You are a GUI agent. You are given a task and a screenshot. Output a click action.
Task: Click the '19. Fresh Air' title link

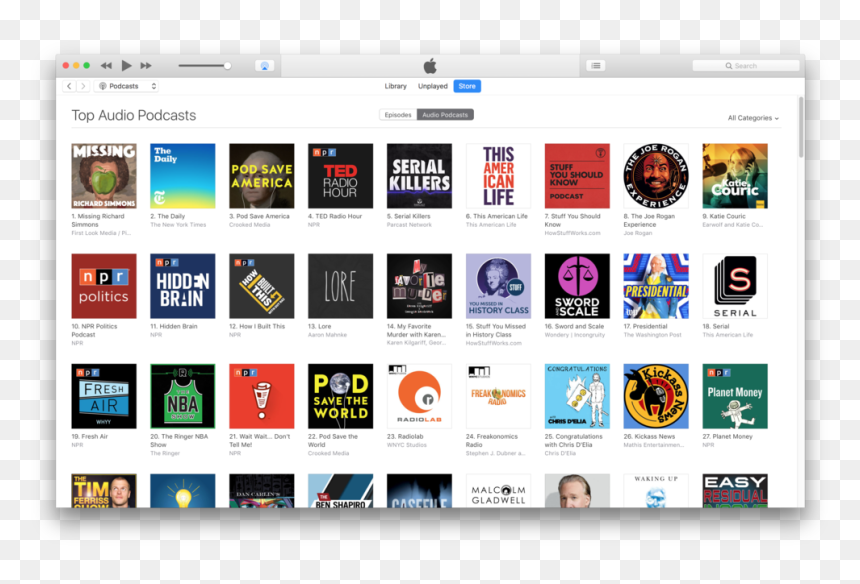point(89,436)
